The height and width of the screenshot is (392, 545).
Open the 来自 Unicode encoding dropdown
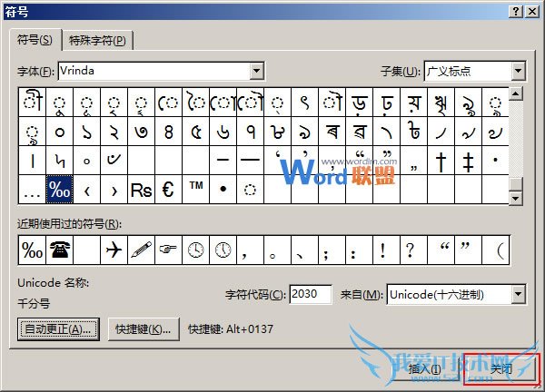(518, 295)
